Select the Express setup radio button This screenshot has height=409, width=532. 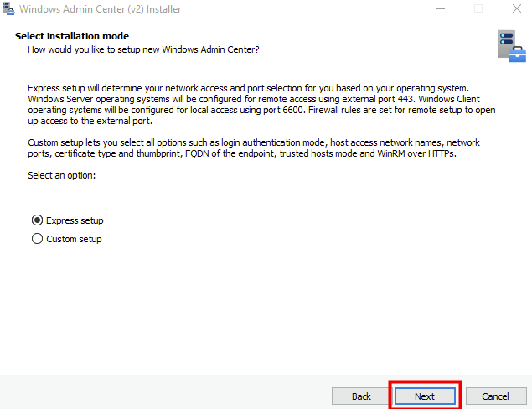point(37,220)
